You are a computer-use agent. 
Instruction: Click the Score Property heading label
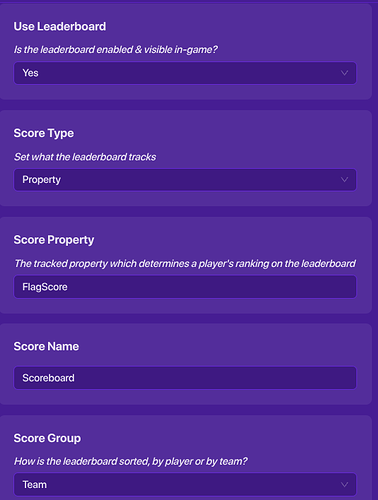(x=54, y=240)
